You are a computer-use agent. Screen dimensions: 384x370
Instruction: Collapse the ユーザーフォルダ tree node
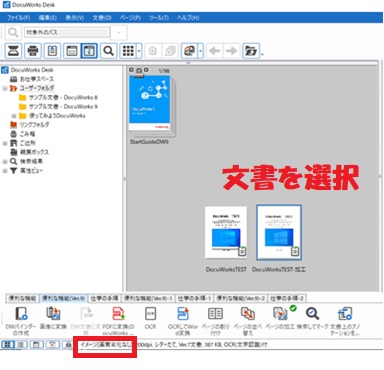5,89
